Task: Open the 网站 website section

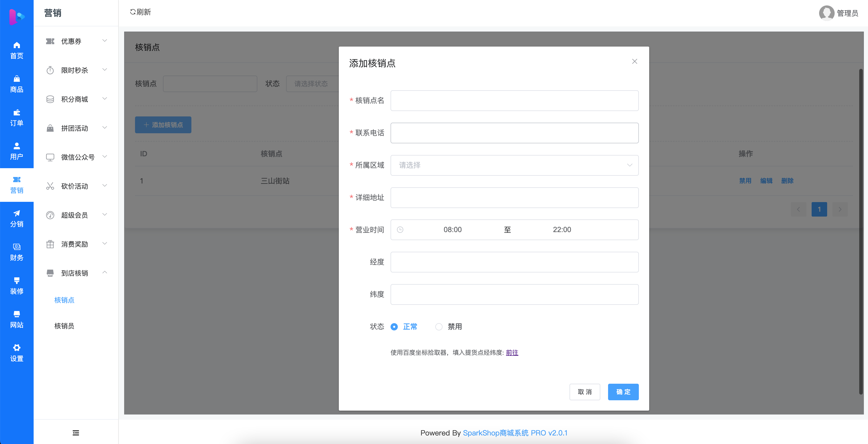Action: point(17,320)
